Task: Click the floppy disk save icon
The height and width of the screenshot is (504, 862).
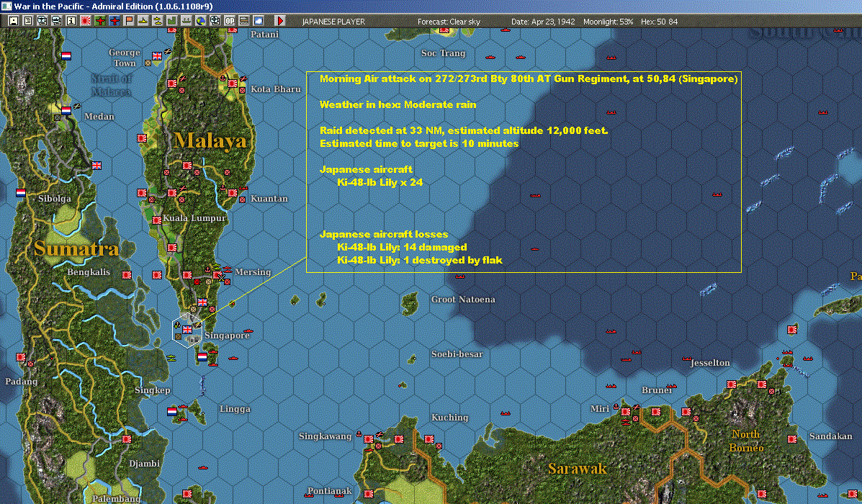Action: point(14,21)
